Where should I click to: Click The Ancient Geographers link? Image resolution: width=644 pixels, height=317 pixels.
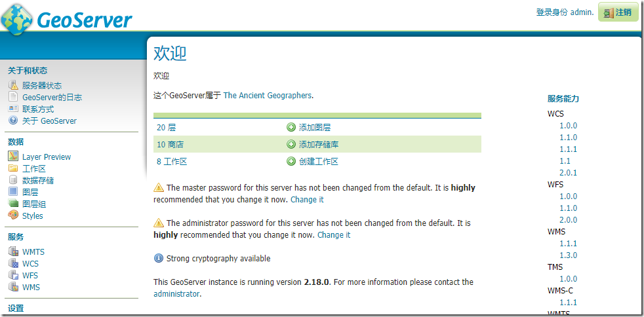click(268, 95)
